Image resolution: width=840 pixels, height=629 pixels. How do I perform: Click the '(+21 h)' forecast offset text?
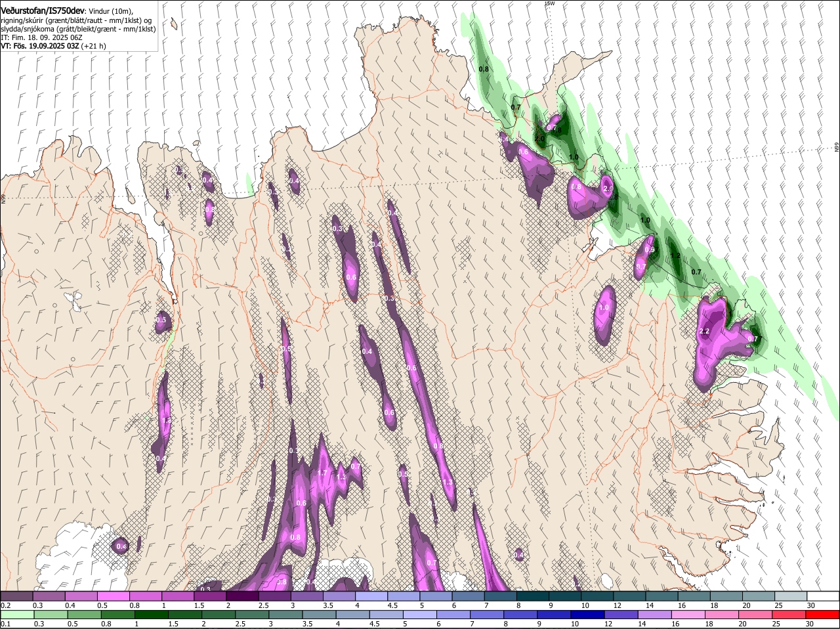(94, 46)
